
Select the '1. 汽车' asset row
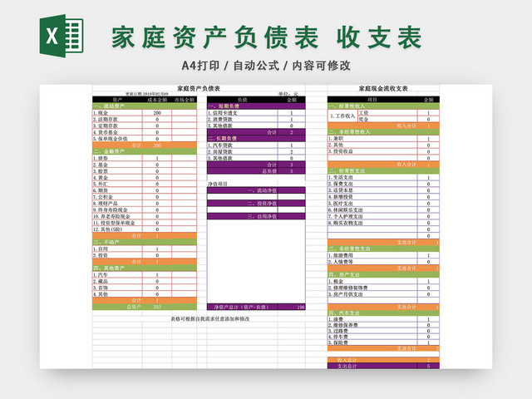click(x=145, y=274)
